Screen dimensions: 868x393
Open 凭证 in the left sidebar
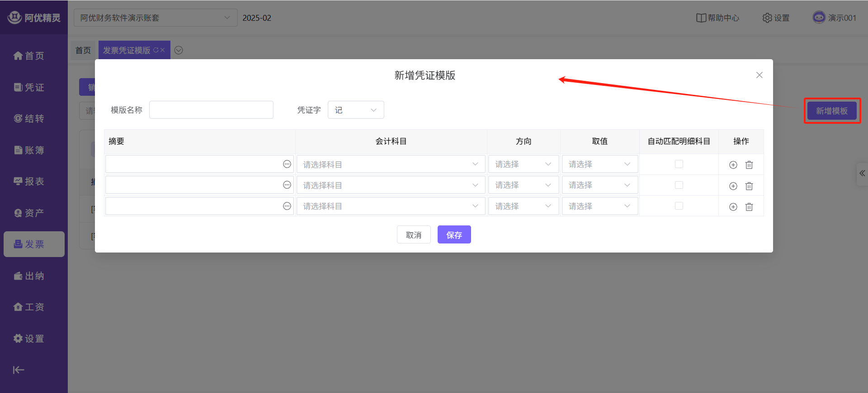click(x=29, y=87)
